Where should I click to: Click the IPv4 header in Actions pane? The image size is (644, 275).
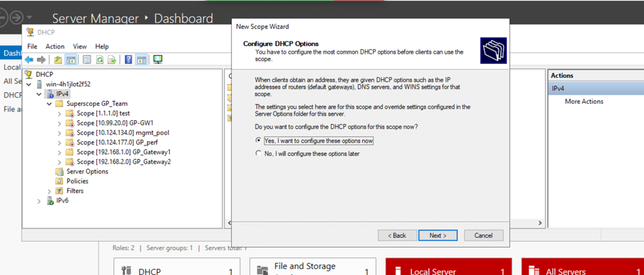(x=596, y=88)
